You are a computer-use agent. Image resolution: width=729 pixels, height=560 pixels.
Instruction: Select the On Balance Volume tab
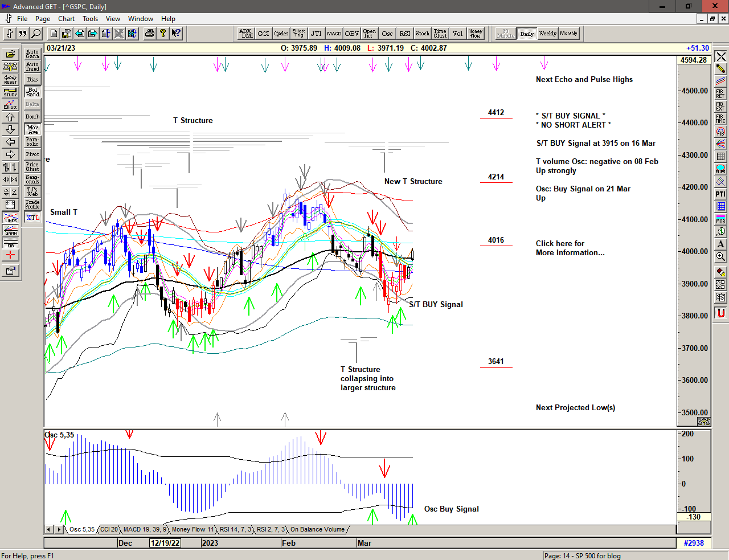(x=317, y=530)
